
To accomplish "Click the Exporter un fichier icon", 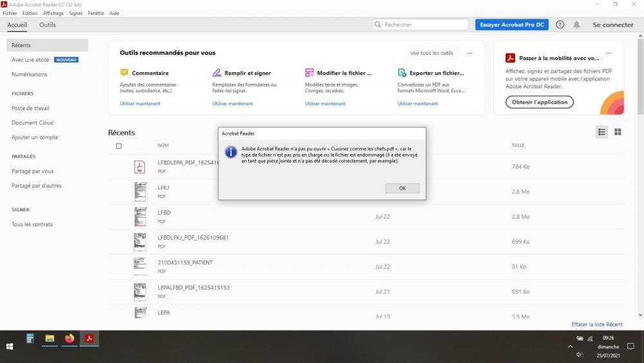I will [402, 73].
